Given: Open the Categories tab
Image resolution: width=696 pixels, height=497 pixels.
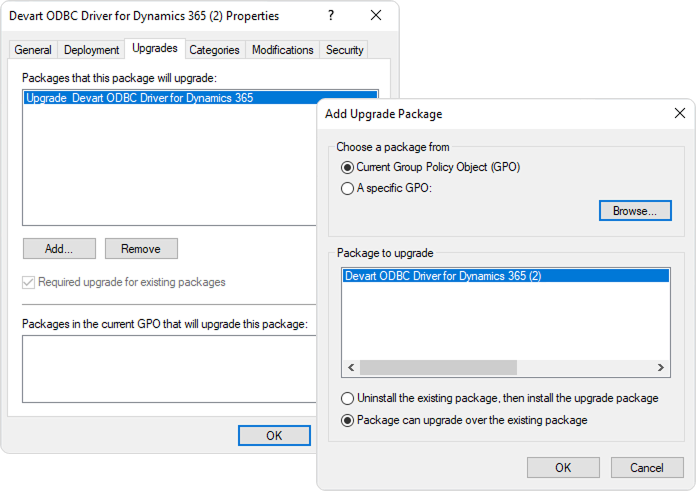Looking at the screenshot, I should click(214, 50).
